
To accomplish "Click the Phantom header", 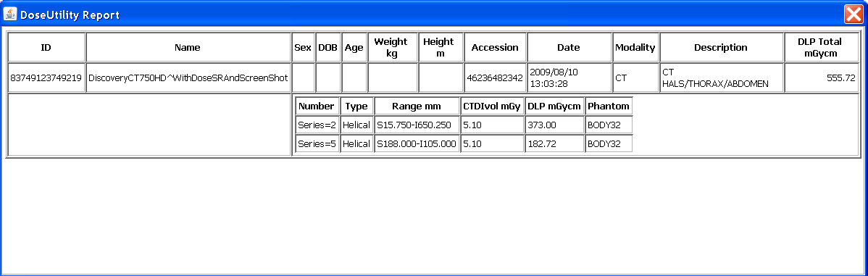I will pyautogui.click(x=609, y=106).
